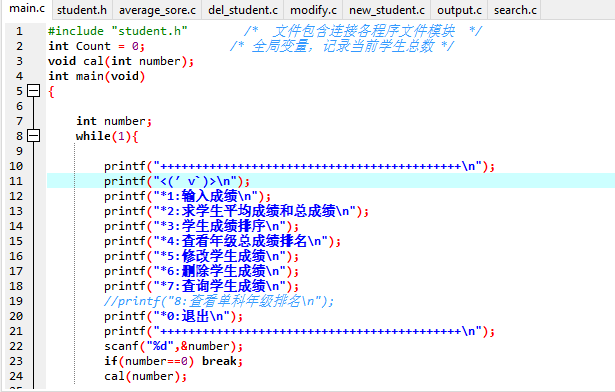Switch to the main.c tab
This screenshot has height=392, width=615.
click(27, 9)
